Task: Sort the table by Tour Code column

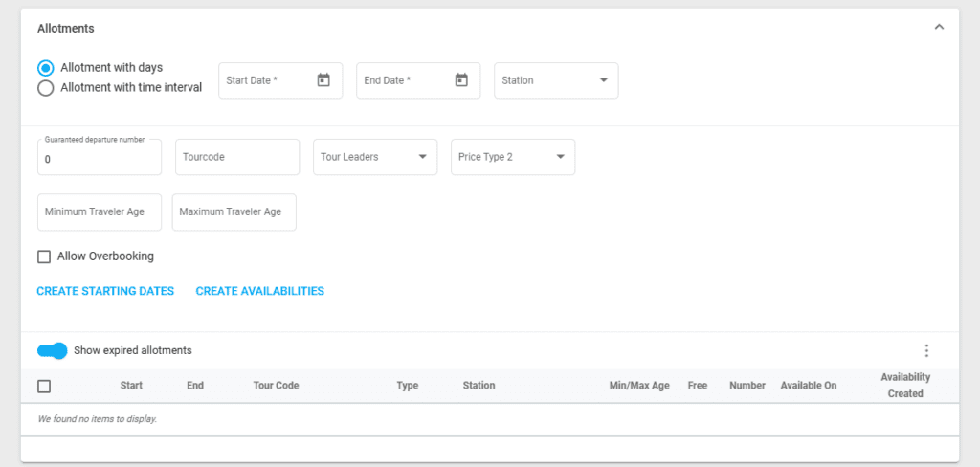Action: [276, 386]
